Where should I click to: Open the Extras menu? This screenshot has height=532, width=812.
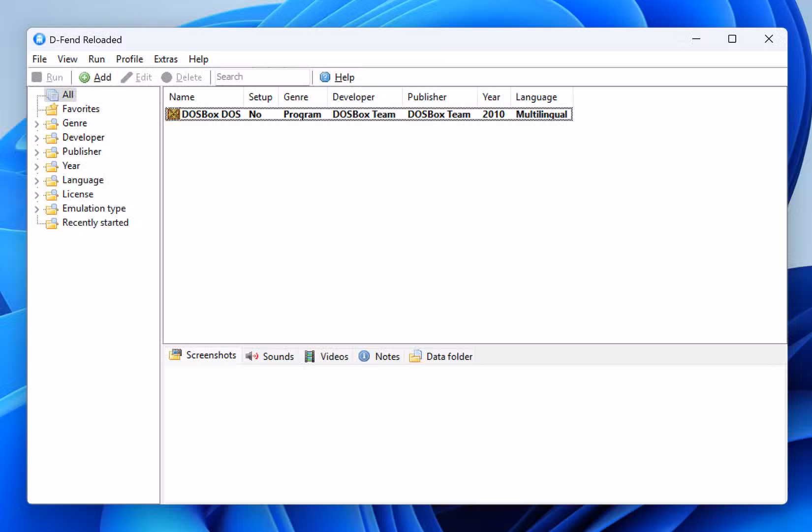coord(165,59)
